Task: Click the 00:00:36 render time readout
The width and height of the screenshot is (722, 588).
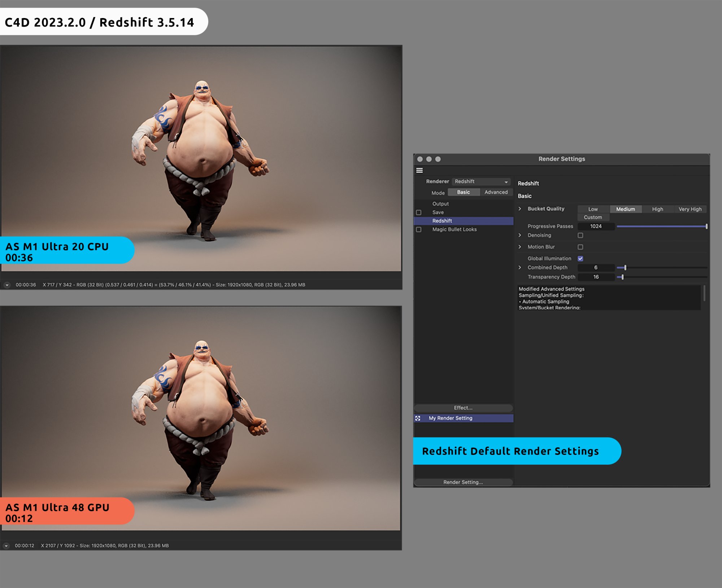Action: pyautogui.click(x=26, y=285)
